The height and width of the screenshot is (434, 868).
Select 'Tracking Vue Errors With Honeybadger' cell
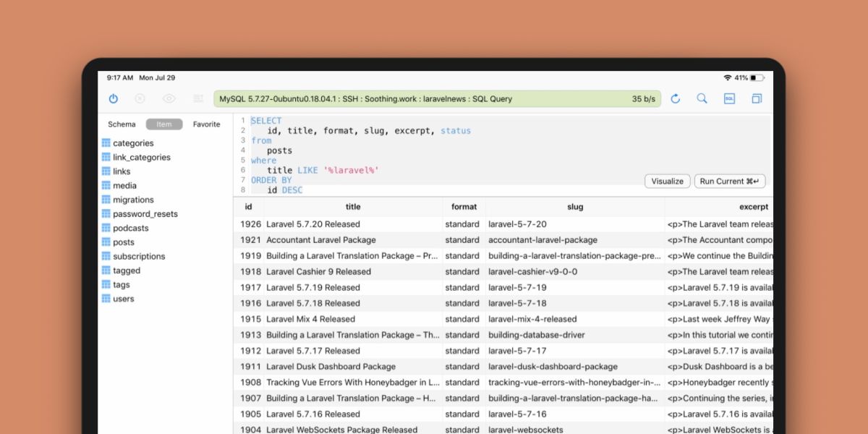(x=353, y=383)
